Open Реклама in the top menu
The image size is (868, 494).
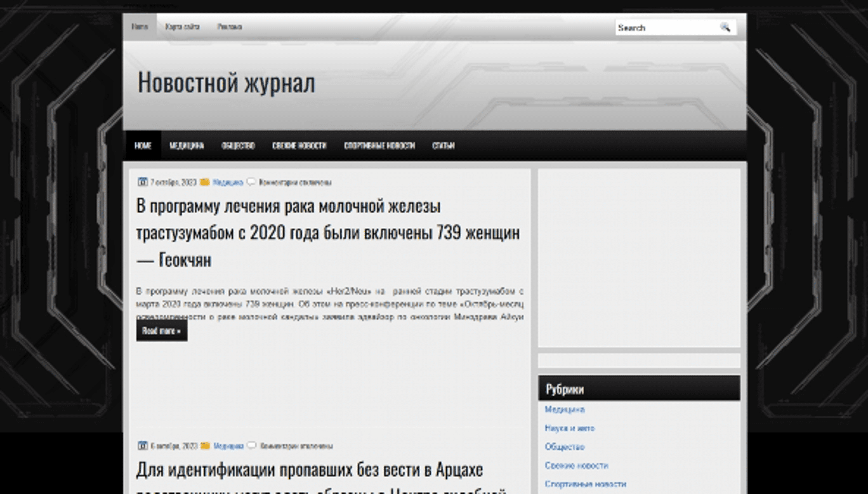(229, 27)
